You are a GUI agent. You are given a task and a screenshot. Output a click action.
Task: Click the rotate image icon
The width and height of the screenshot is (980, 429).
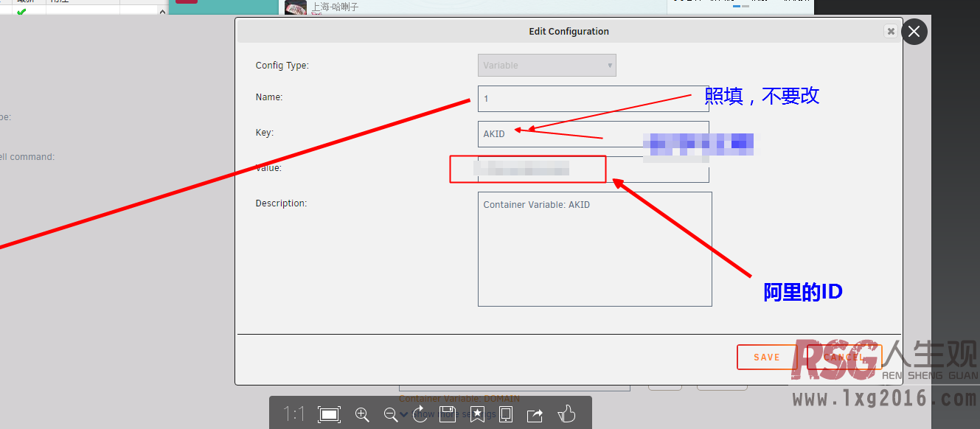click(x=419, y=414)
